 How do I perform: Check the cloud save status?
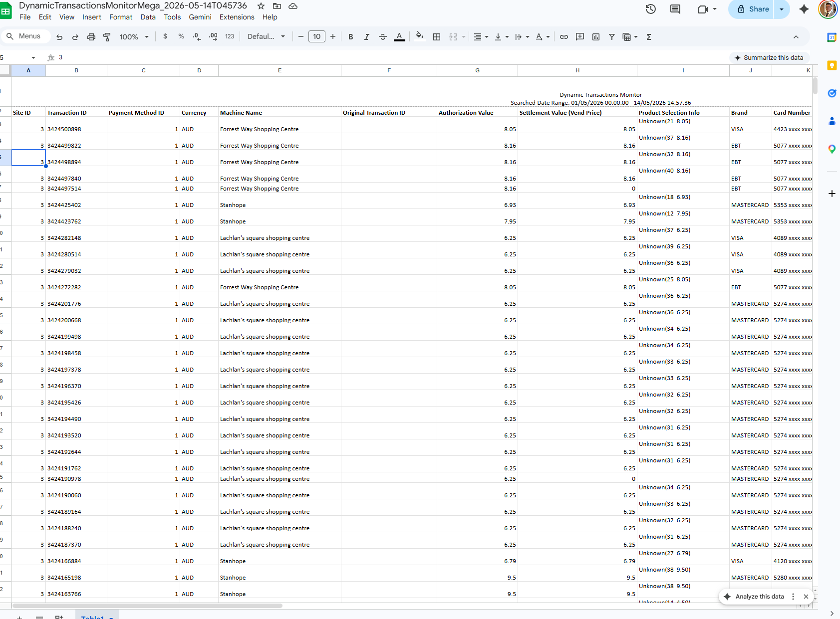(x=293, y=6)
